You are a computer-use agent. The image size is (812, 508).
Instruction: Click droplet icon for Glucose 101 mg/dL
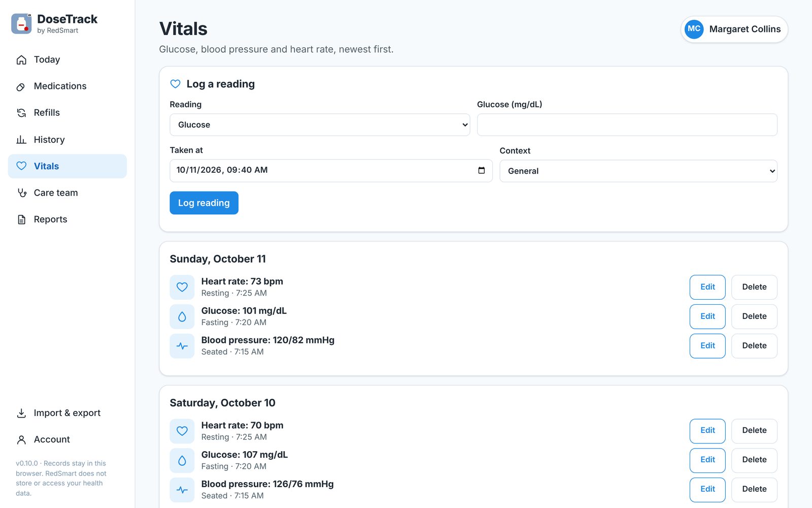[182, 316]
